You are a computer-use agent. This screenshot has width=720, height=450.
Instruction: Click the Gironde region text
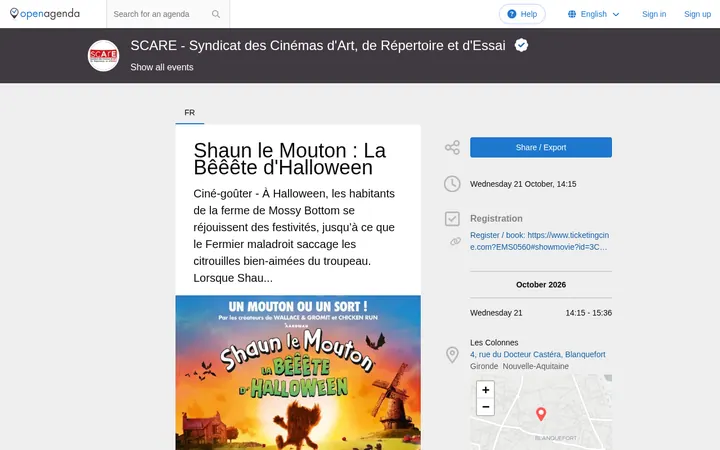point(484,366)
